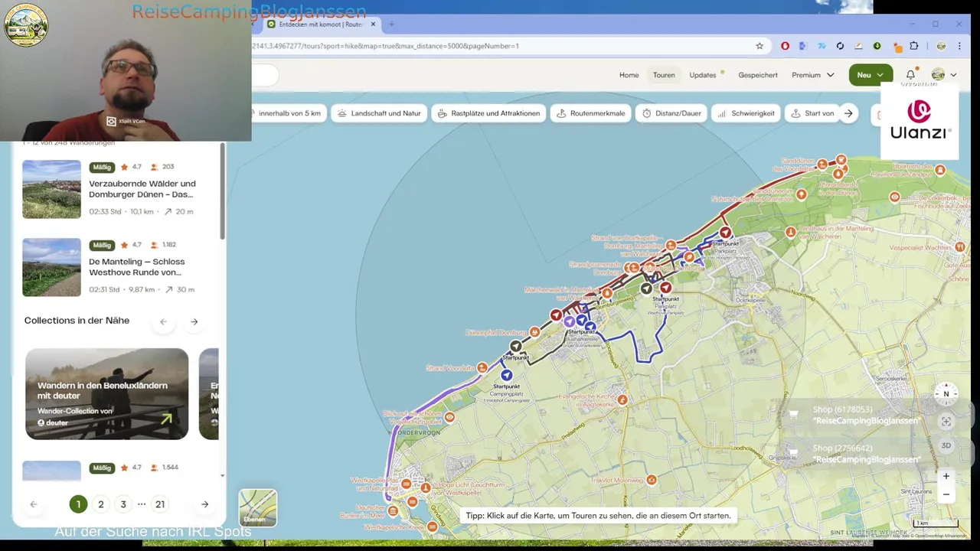Toggle the 3D map view

(946, 445)
